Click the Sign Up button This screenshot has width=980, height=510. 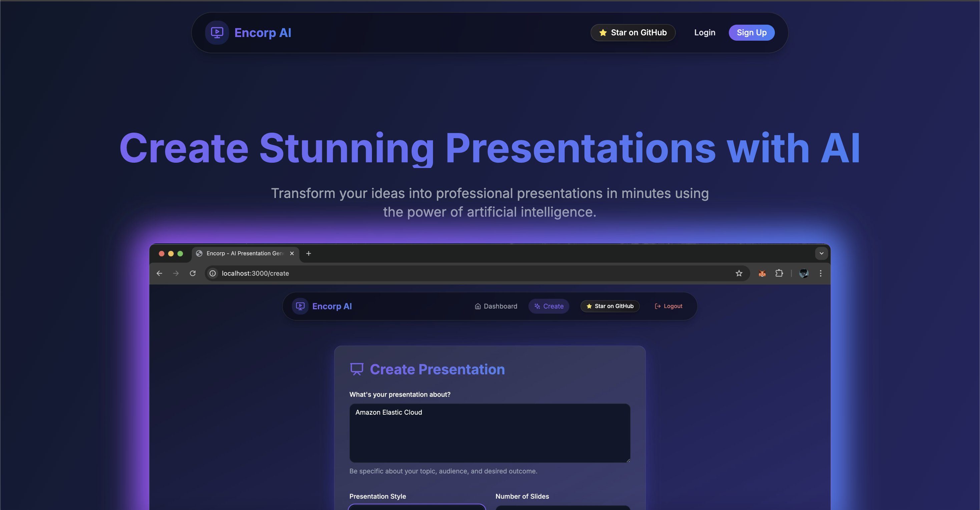pos(752,33)
